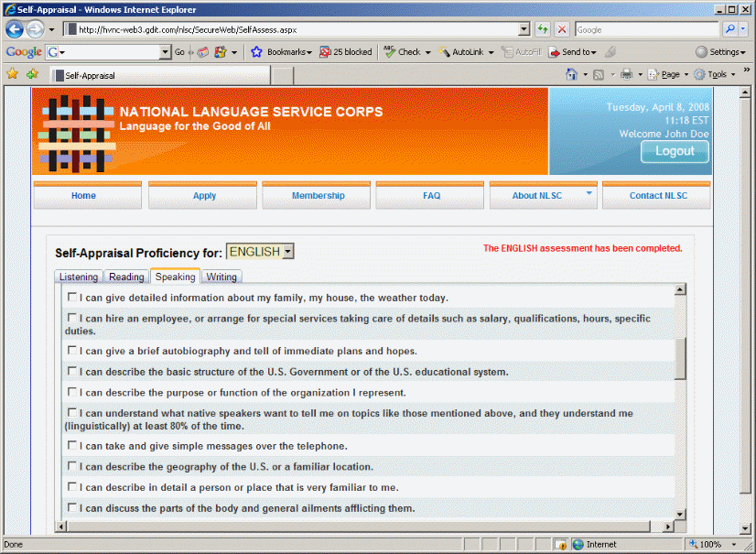The height and width of the screenshot is (554, 756).
Task: Open the search provider dropdown arrow
Action: pyautogui.click(x=743, y=29)
